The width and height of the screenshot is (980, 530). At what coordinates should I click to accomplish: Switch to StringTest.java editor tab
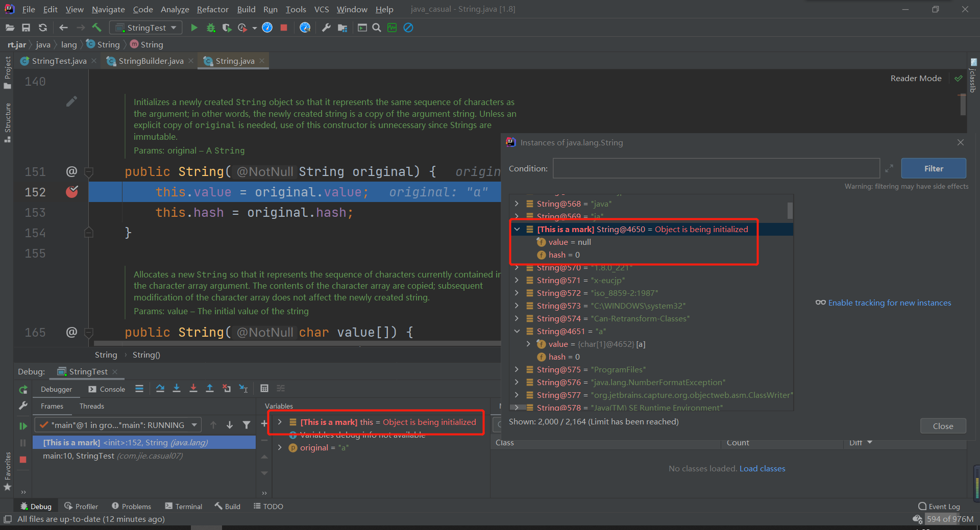[x=59, y=61]
